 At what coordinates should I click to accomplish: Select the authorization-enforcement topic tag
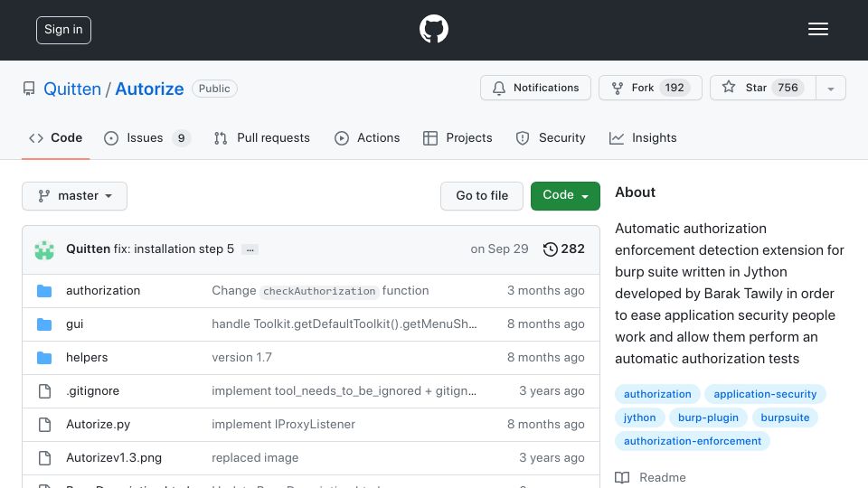click(693, 441)
